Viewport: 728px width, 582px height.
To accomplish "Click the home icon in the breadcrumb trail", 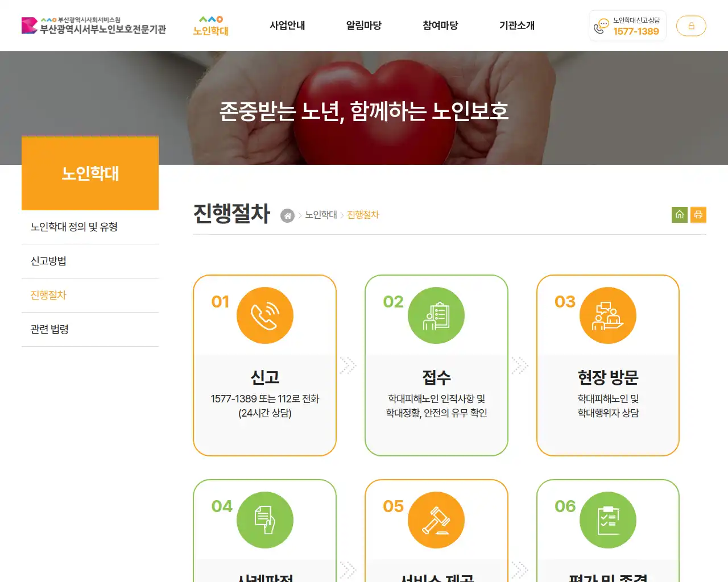I will click(287, 215).
